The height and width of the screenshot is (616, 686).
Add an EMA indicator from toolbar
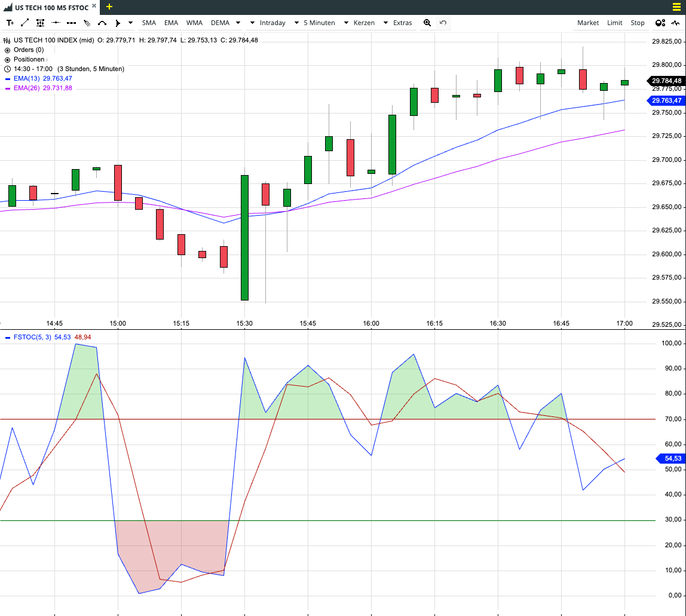pos(171,23)
